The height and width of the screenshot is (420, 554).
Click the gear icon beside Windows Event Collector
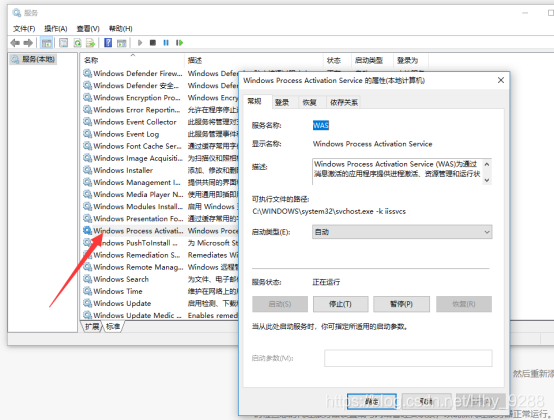[x=87, y=122]
